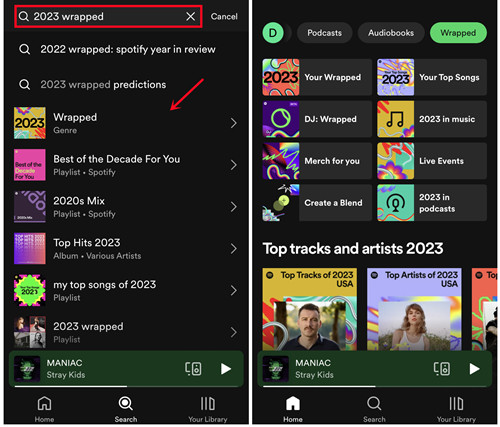Open the Your Wrapped card

tap(317, 77)
